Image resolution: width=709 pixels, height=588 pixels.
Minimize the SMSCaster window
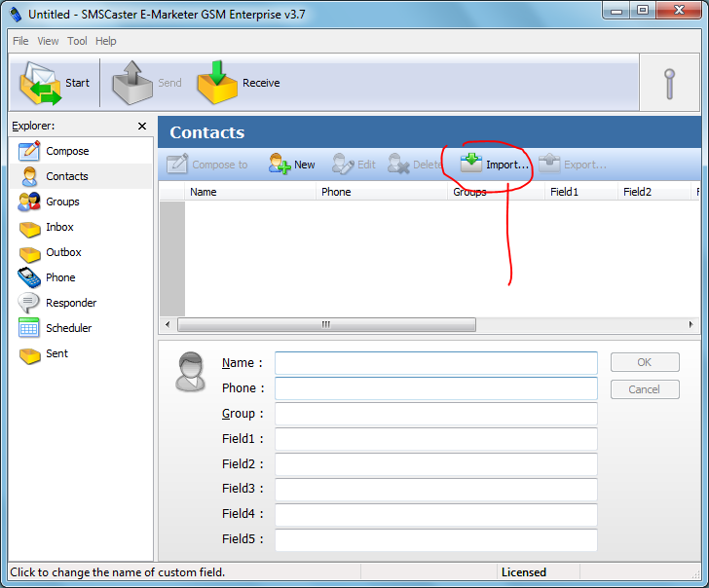coord(616,11)
